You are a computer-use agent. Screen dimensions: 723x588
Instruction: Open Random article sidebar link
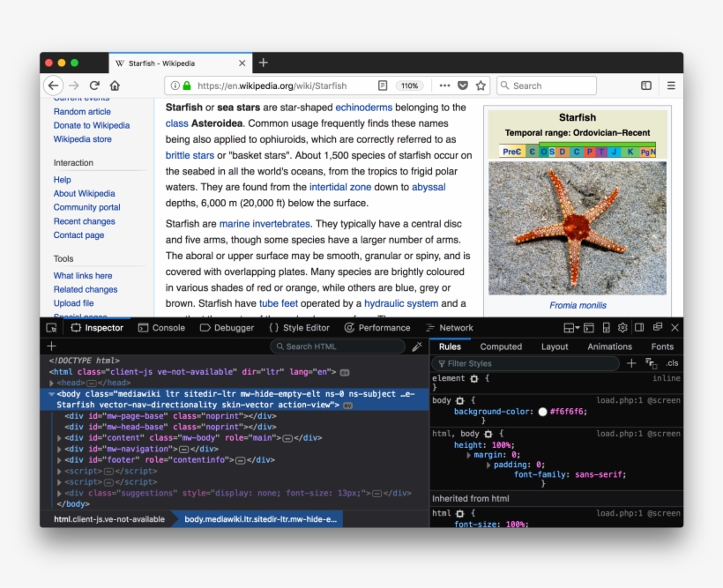(82, 112)
